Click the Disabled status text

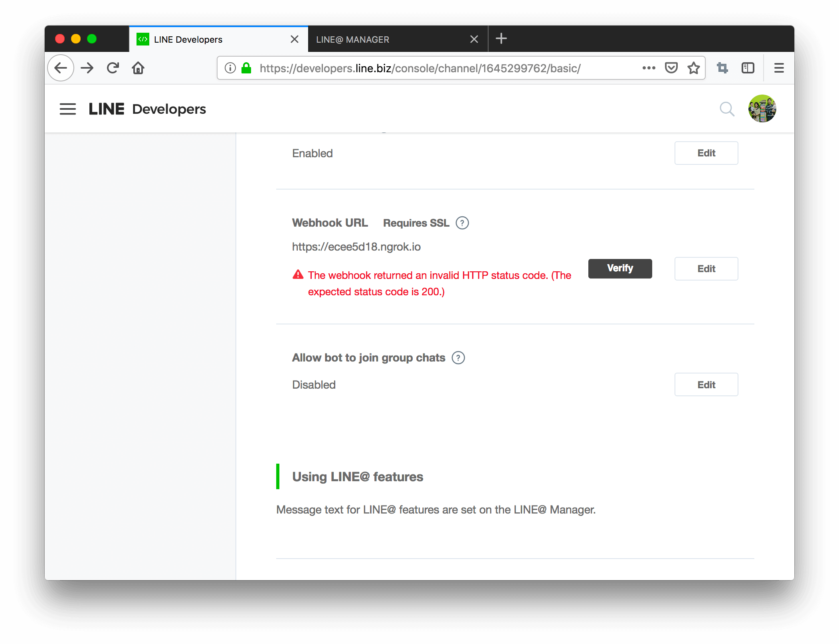[314, 385]
